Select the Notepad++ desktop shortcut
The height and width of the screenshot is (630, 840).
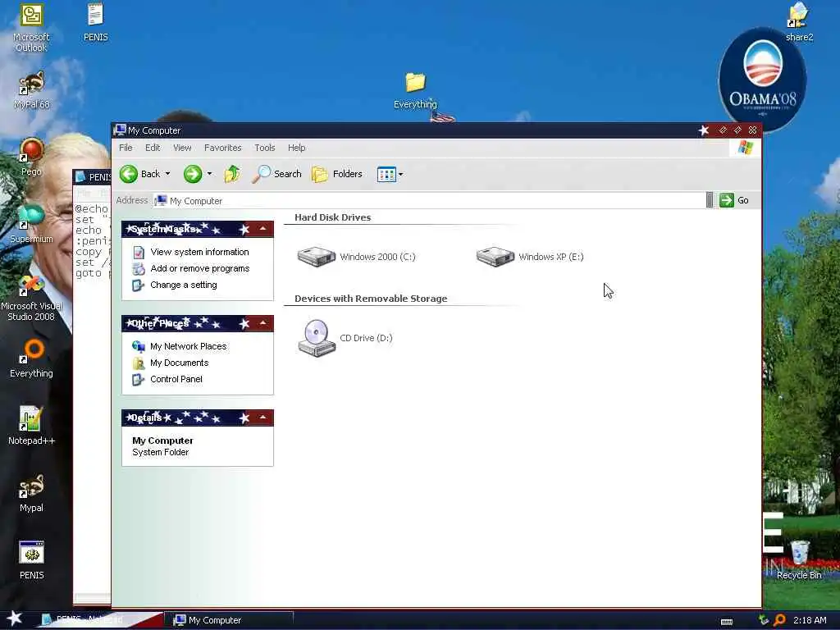[x=32, y=426]
